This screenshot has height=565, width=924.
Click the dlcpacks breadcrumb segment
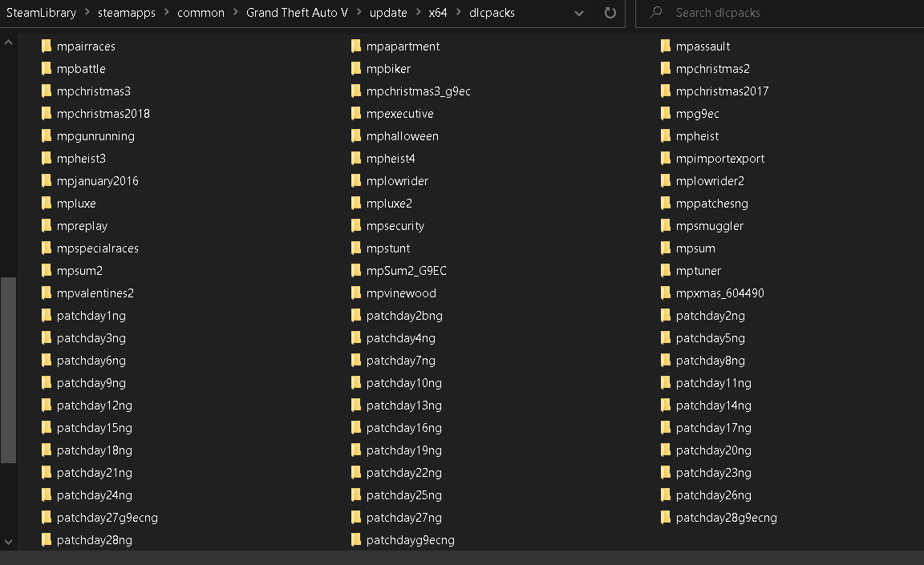click(x=492, y=12)
